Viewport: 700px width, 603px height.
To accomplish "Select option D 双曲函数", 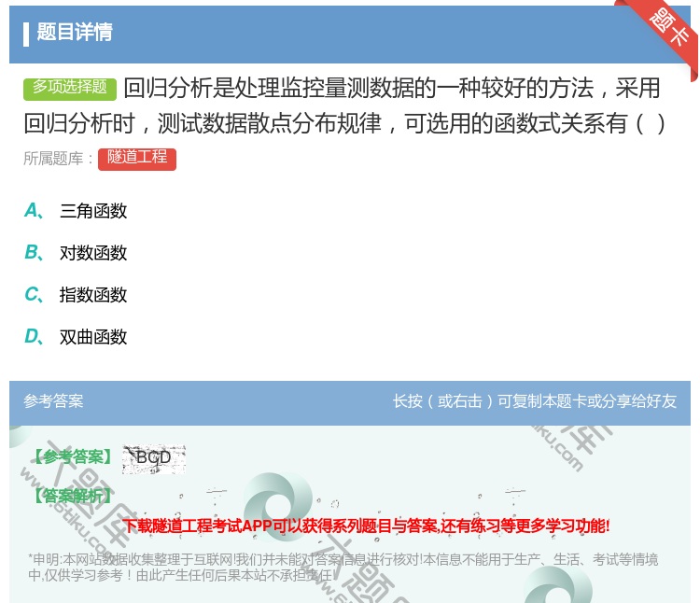I will (x=76, y=337).
